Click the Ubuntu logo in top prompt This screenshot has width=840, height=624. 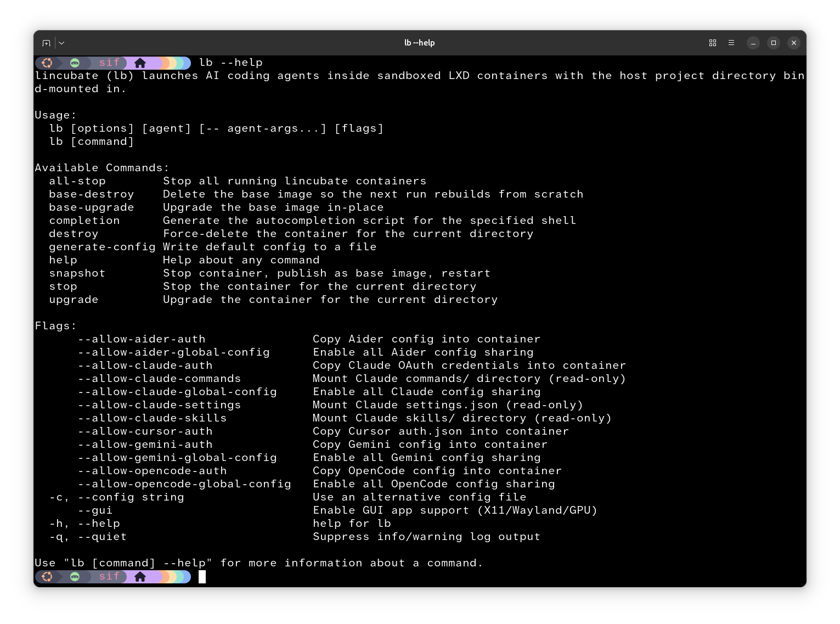(47, 63)
